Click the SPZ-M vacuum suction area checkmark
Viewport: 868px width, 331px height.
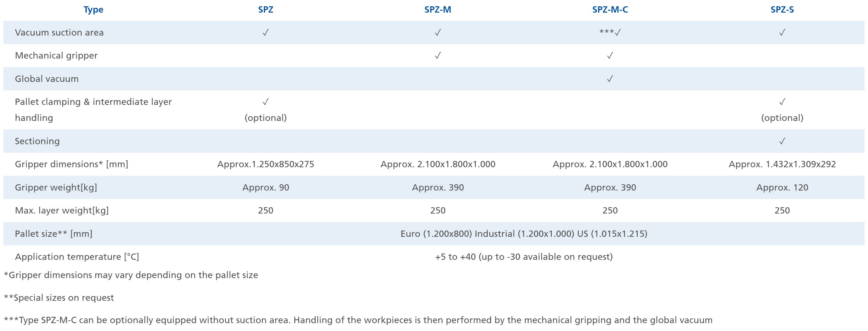[438, 33]
